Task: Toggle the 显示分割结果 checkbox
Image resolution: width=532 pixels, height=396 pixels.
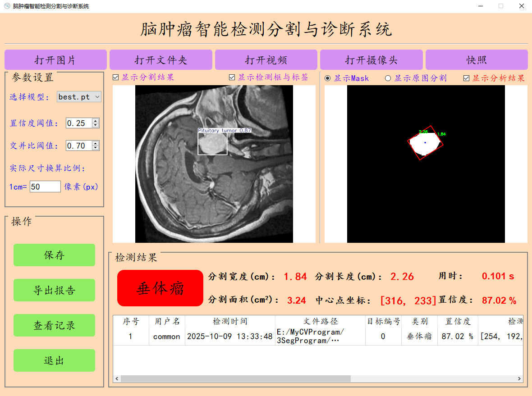Action: 116,77
